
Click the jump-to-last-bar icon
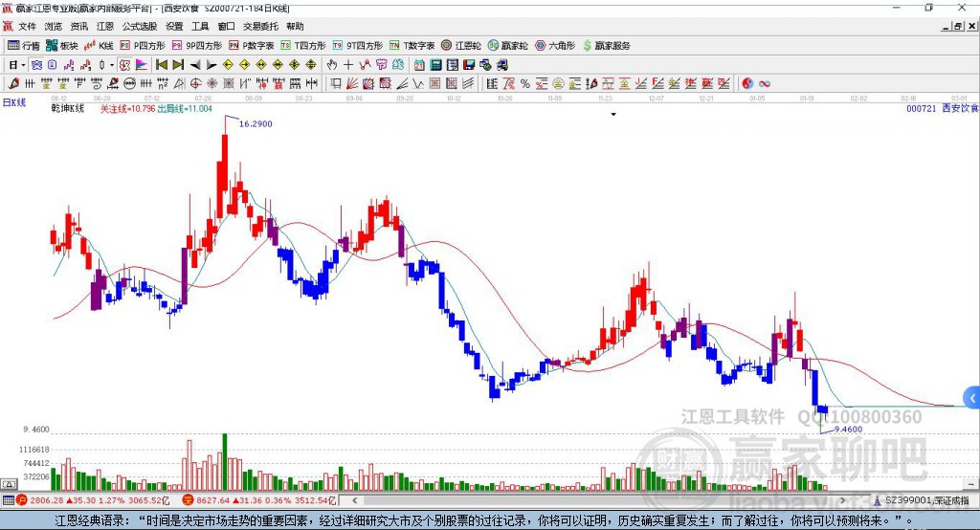[x=178, y=65]
